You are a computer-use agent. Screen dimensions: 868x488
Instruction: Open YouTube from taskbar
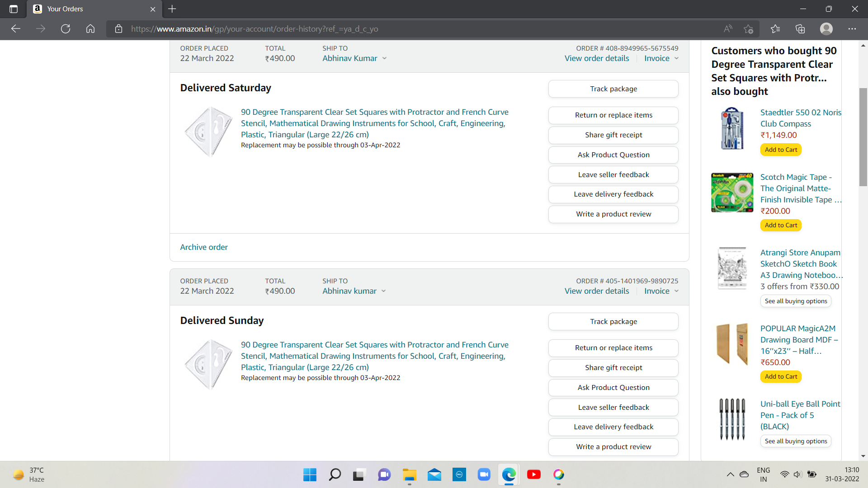(533, 474)
